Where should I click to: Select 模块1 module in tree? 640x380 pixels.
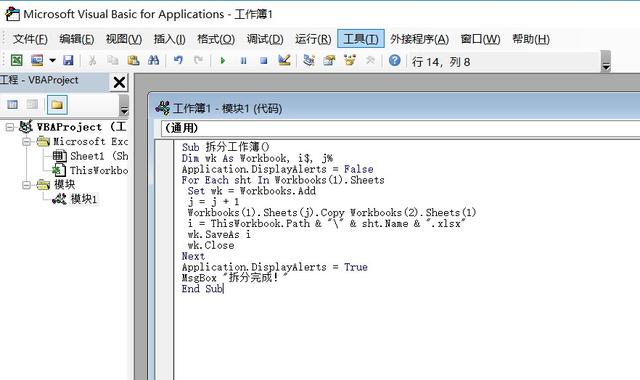point(84,199)
